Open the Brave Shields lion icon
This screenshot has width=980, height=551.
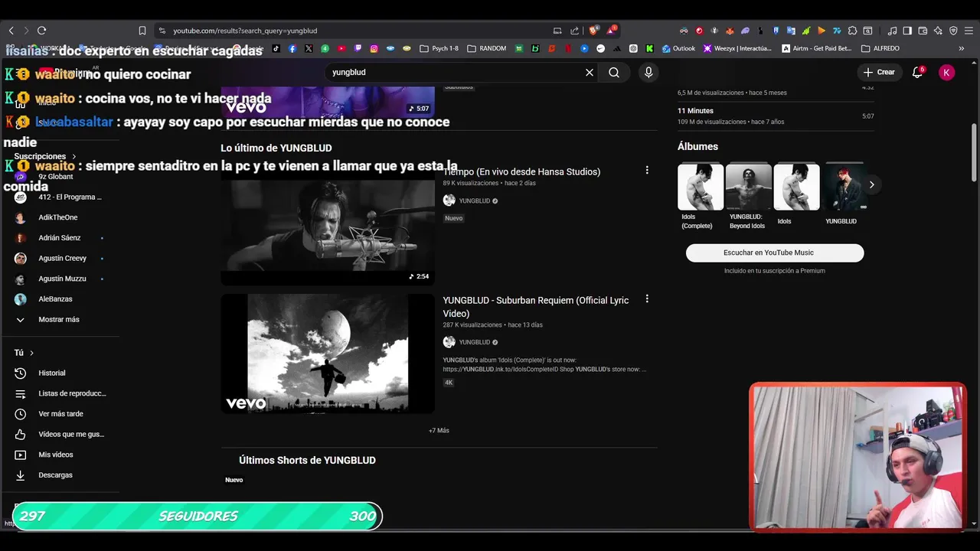coord(593,31)
